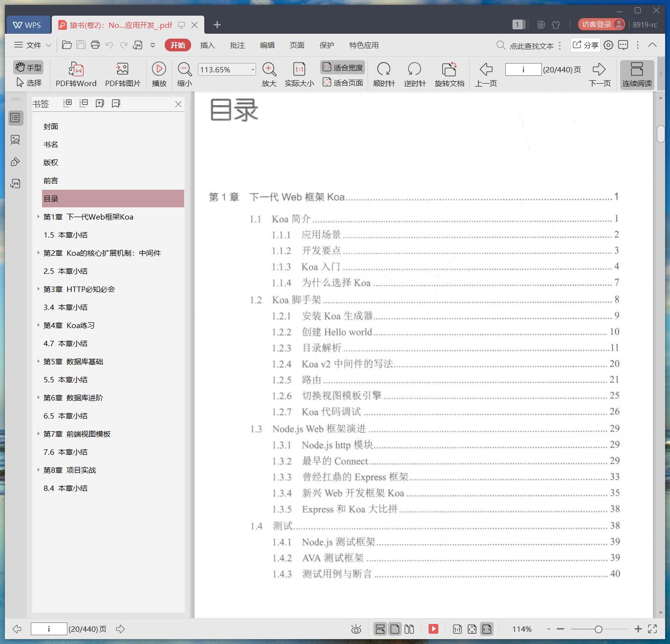Expand bookmark 第4章 Koa练习

(x=39, y=325)
